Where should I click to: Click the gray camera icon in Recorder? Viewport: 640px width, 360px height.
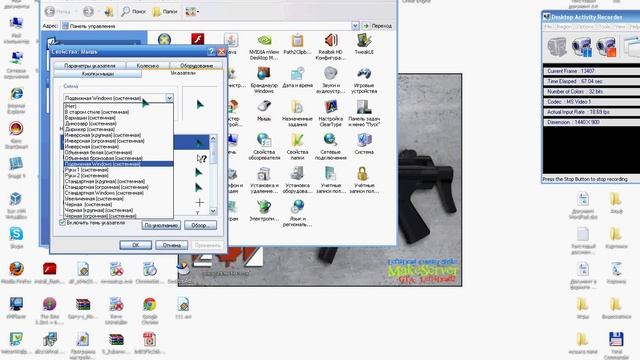coord(557,47)
